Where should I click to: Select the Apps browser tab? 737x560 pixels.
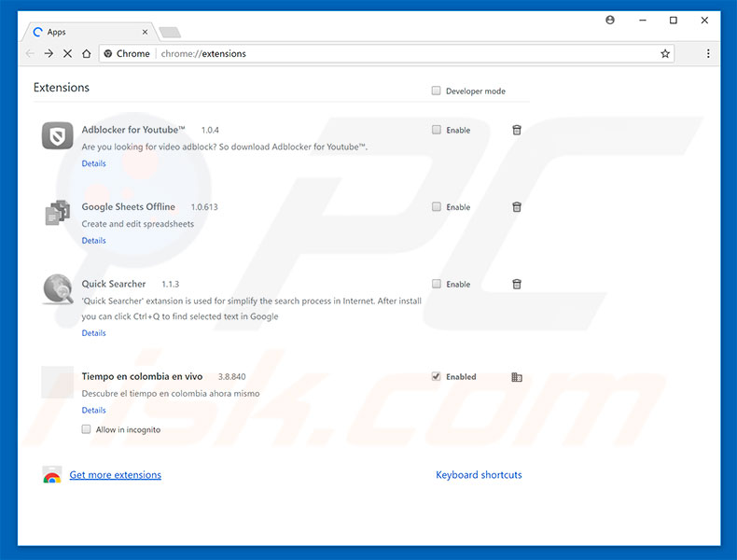point(90,32)
